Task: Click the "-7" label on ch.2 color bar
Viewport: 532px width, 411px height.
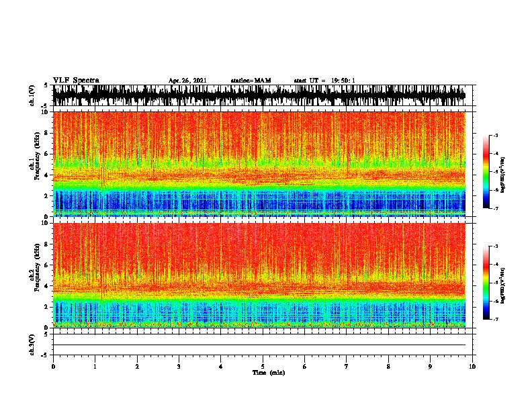Action: pyautogui.click(x=496, y=320)
